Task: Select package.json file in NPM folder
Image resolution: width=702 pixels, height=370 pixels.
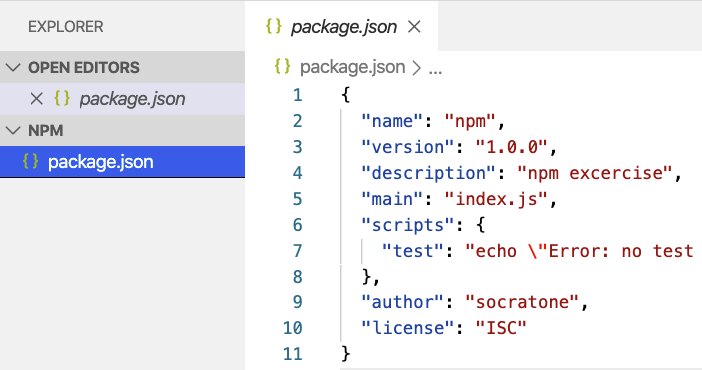Action: 122,162
